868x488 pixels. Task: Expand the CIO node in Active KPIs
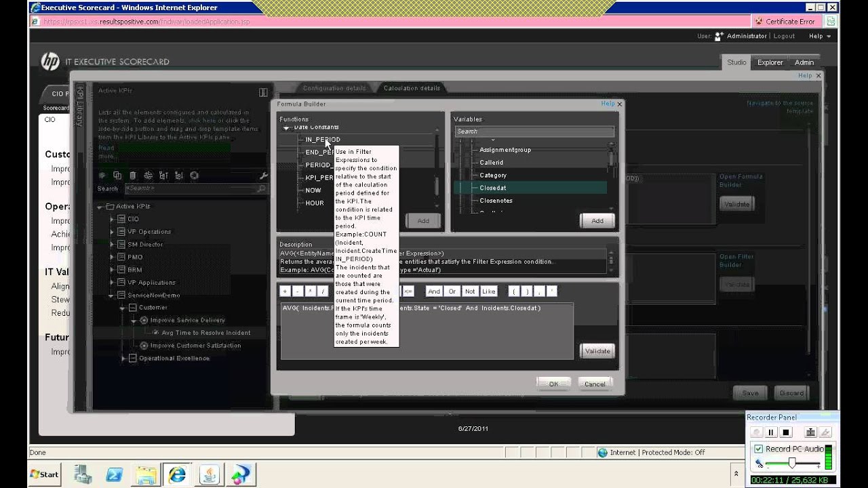[113, 219]
